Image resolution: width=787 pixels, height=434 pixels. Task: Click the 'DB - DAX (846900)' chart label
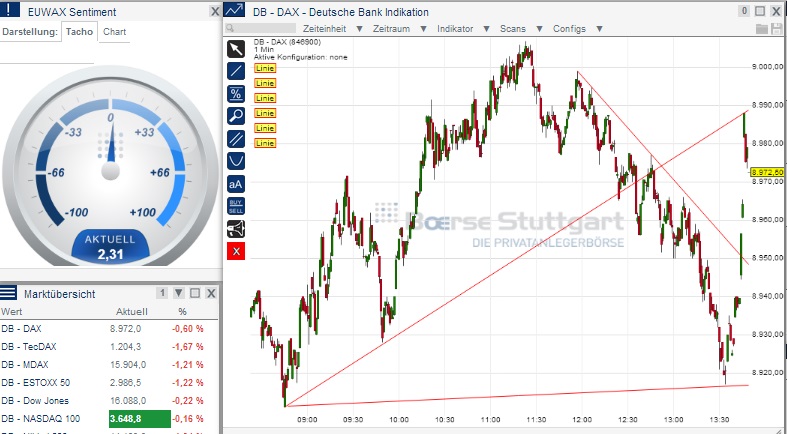coord(287,42)
